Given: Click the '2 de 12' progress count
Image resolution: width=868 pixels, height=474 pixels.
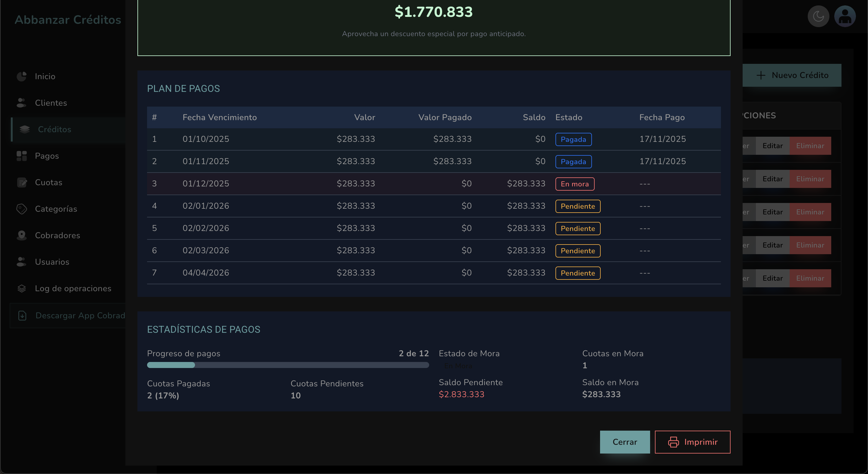Looking at the screenshot, I should tap(414, 354).
